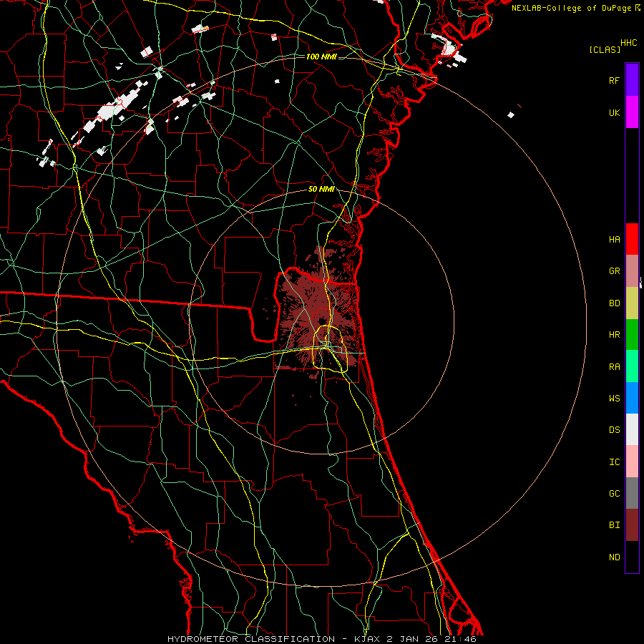Click the BI dark red legend swatch
The width and height of the screenshot is (644, 644).
(632, 525)
